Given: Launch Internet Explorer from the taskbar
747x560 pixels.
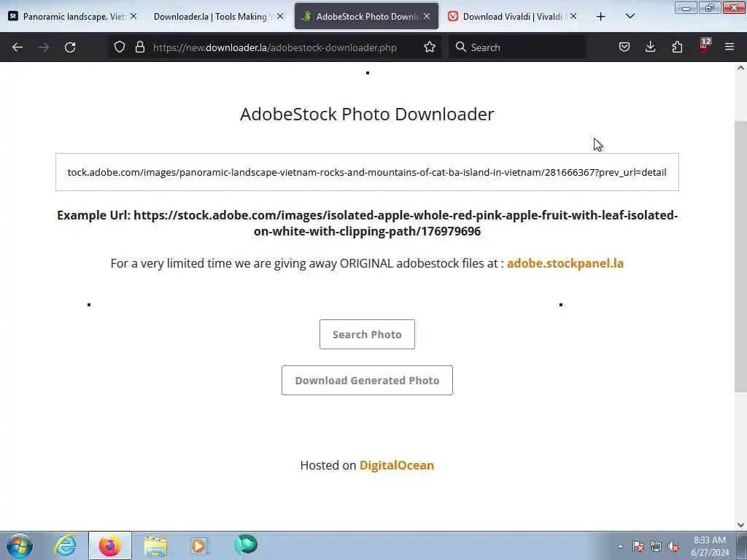Looking at the screenshot, I should (x=65, y=545).
